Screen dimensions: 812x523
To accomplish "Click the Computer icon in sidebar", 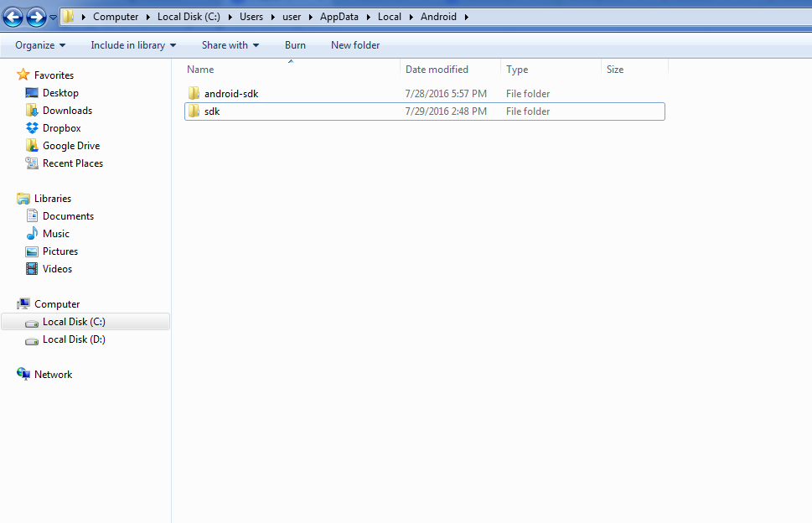I will [23, 304].
